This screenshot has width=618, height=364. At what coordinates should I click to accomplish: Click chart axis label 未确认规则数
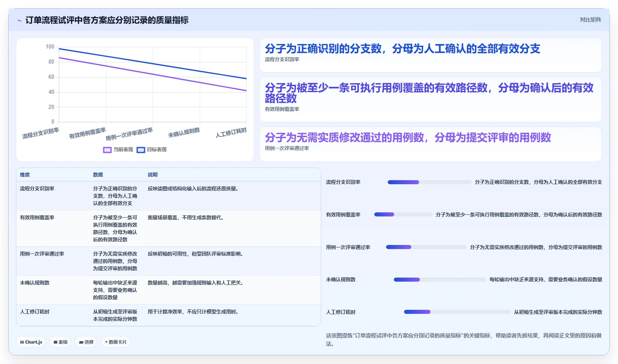pos(184,132)
